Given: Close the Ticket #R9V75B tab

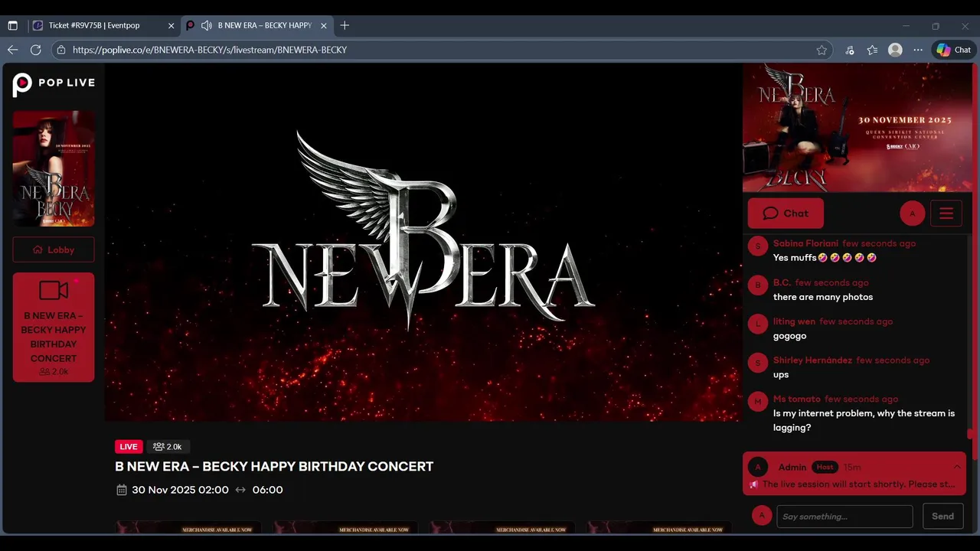Looking at the screenshot, I should (171, 25).
